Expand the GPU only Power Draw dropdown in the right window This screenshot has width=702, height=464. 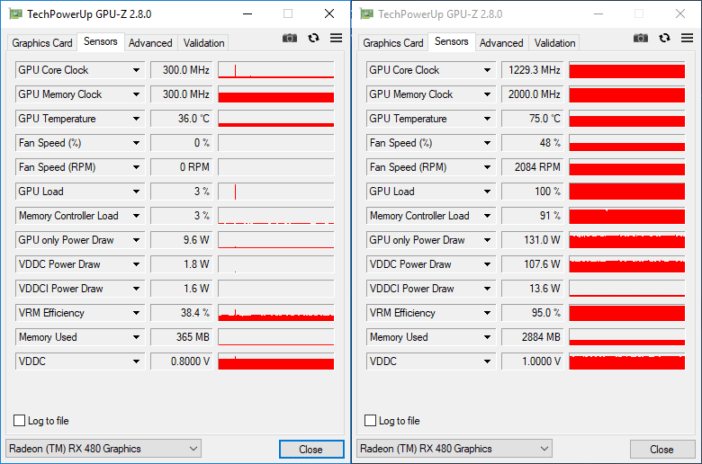[x=487, y=240]
